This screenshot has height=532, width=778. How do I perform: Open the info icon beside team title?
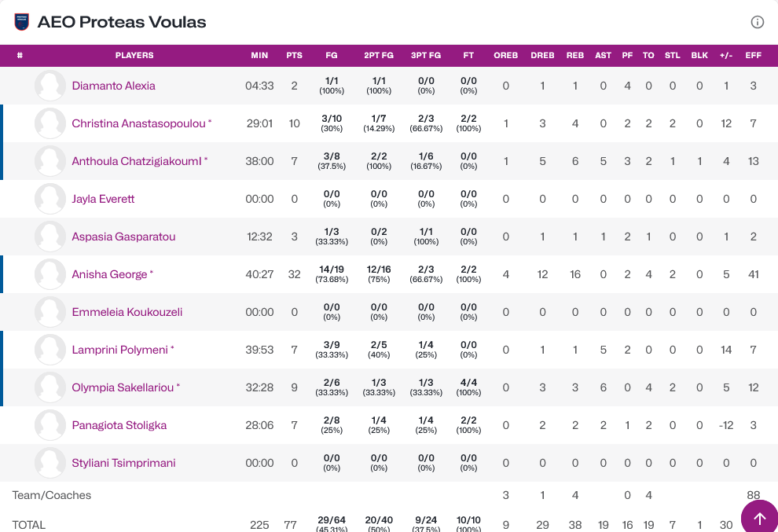click(x=757, y=22)
